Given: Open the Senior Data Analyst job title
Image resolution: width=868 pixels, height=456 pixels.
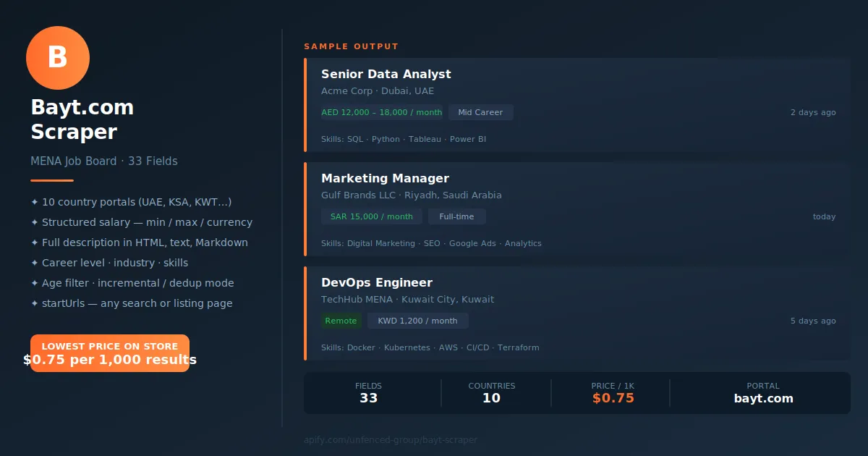Looking at the screenshot, I should 386,74.
